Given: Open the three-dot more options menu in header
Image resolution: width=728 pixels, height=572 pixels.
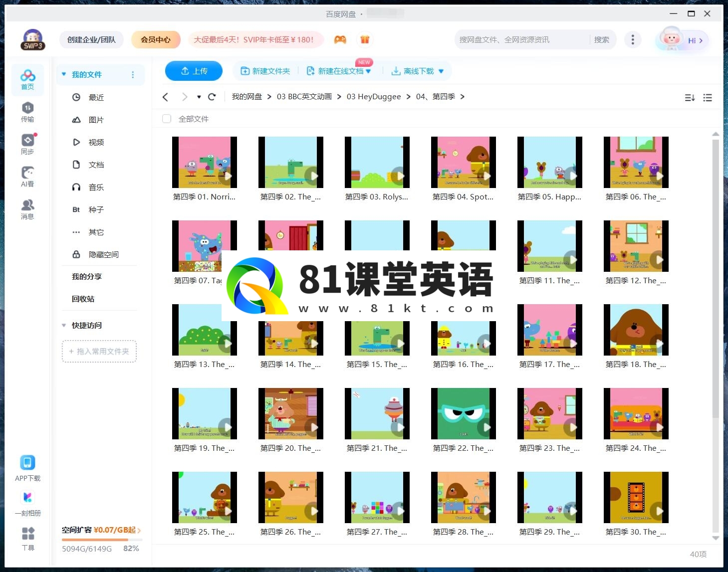Looking at the screenshot, I should coord(633,39).
